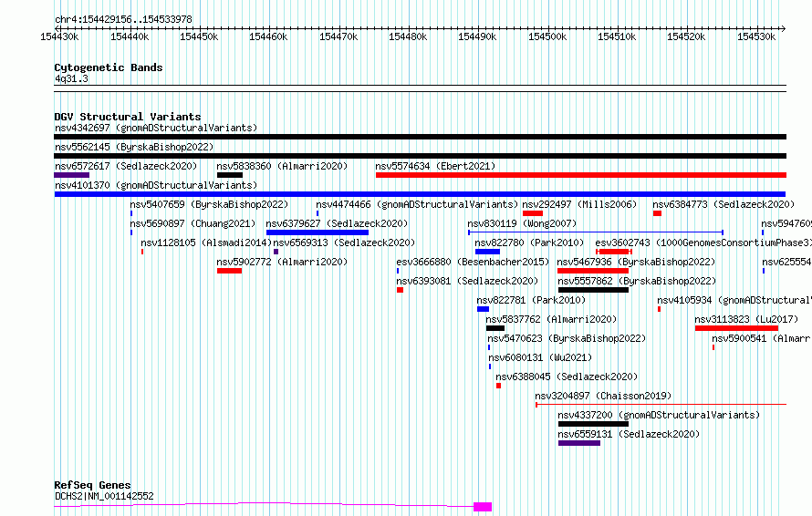Select the nsv5562145 ByrskaBishop2022 label
The height and width of the screenshot is (516, 812).
coord(134,147)
